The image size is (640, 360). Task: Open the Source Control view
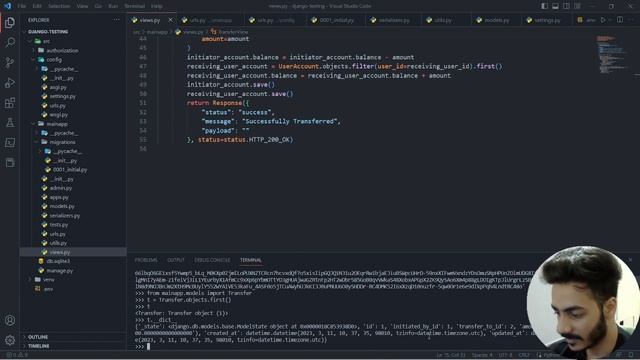(x=10, y=62)
